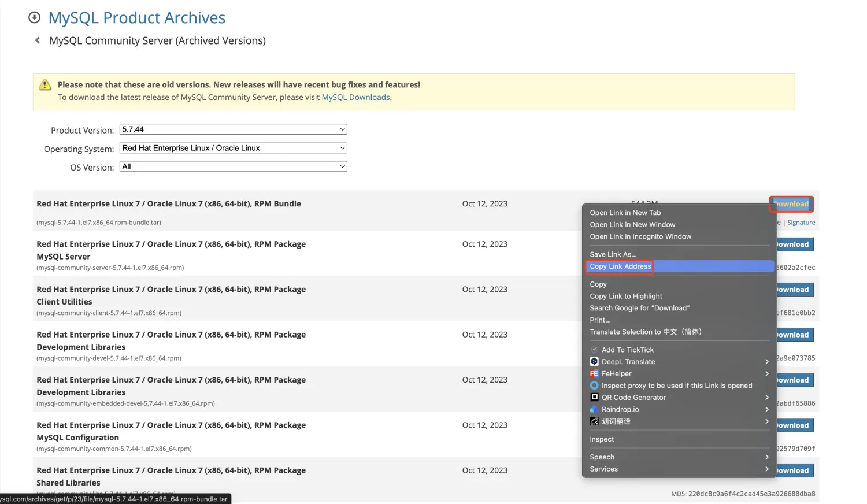Select the Inspect proxy menu entry text
This screenshot has height=504, width=867.
(x=677, y=386)
